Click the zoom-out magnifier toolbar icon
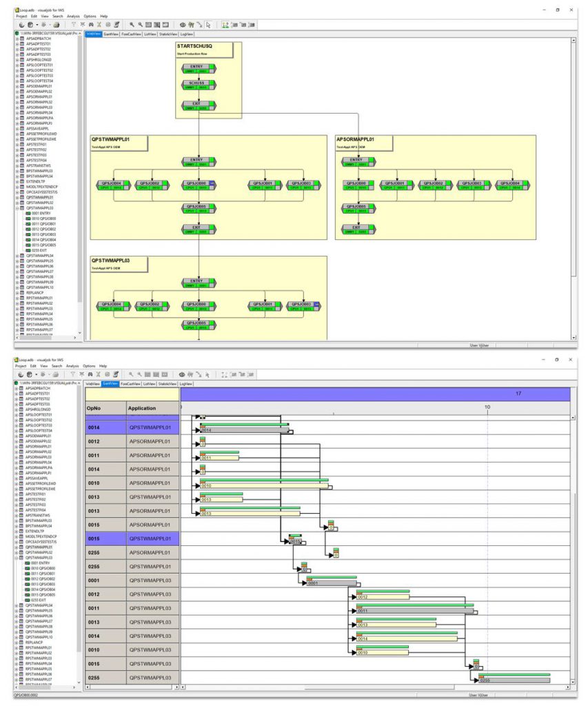Screen dimensions: 588x706 click(x=139, y=24)
